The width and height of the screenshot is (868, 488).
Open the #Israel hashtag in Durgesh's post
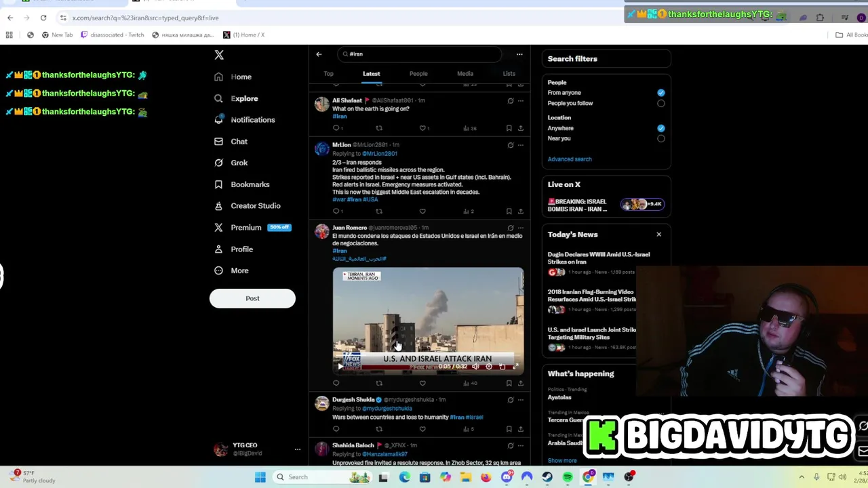475,418
